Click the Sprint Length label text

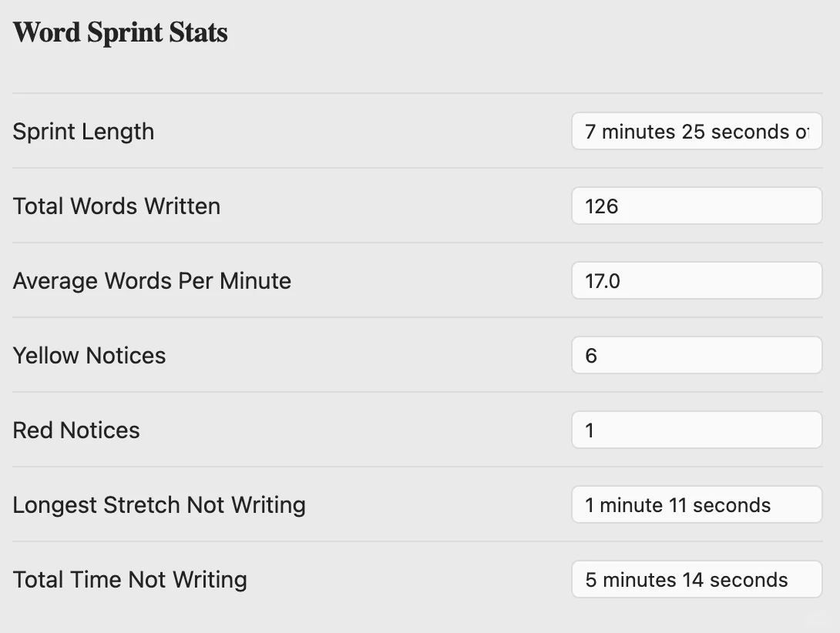(83, 132)
